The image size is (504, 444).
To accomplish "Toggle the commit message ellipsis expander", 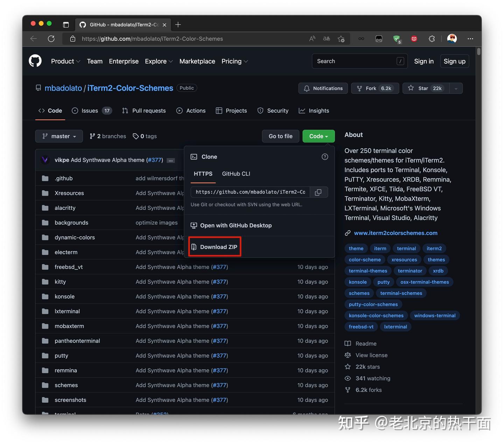I will [170, 160].
